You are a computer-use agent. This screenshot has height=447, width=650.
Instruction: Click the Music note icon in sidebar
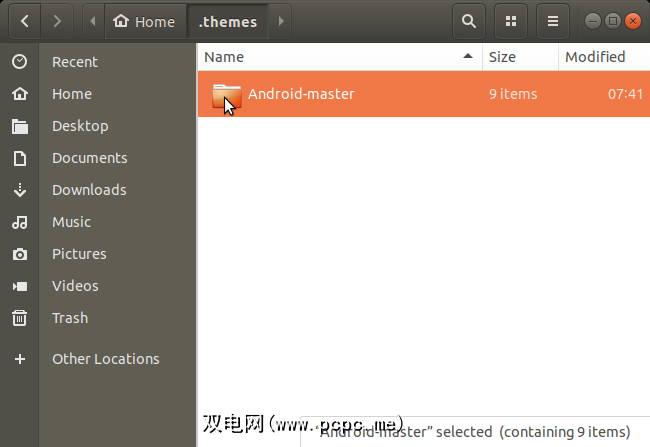pyautogui.click(x=19, y=222)
